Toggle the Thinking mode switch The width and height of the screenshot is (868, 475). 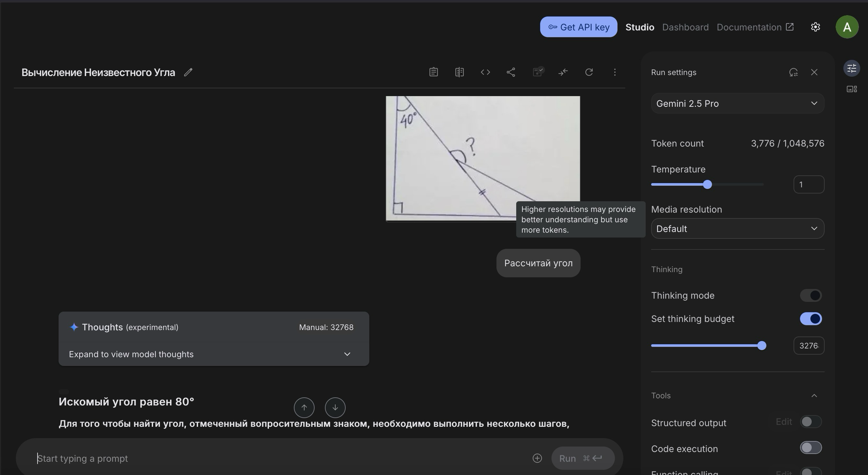click(811, 295)
